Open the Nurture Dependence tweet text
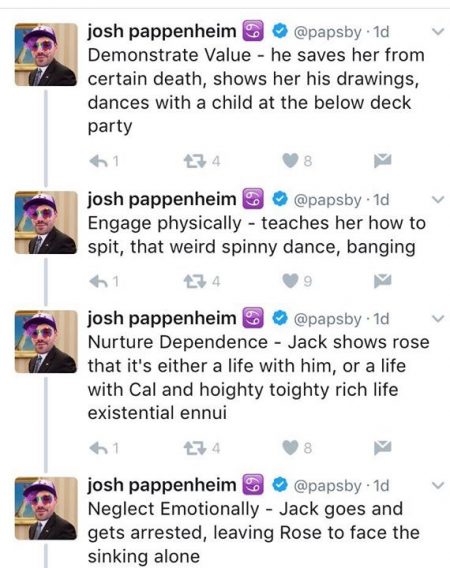The width and height of the screenshot is (450, 568). coord(259,377)
